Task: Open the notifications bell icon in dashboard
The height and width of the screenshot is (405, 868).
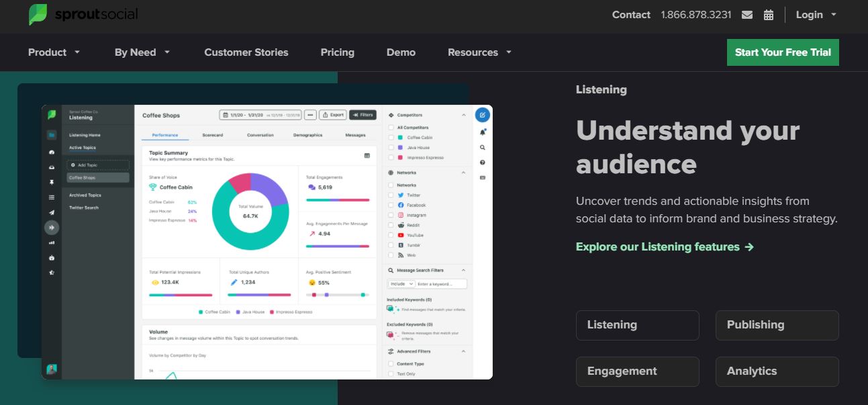Action: (x=482, y=132)
